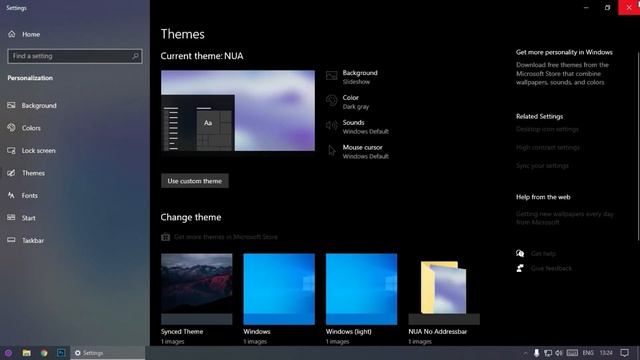Viewport: 640px width, 360px height.
Task: Apply the NUA No Addressbar theme
Action: tap(444, 289)
